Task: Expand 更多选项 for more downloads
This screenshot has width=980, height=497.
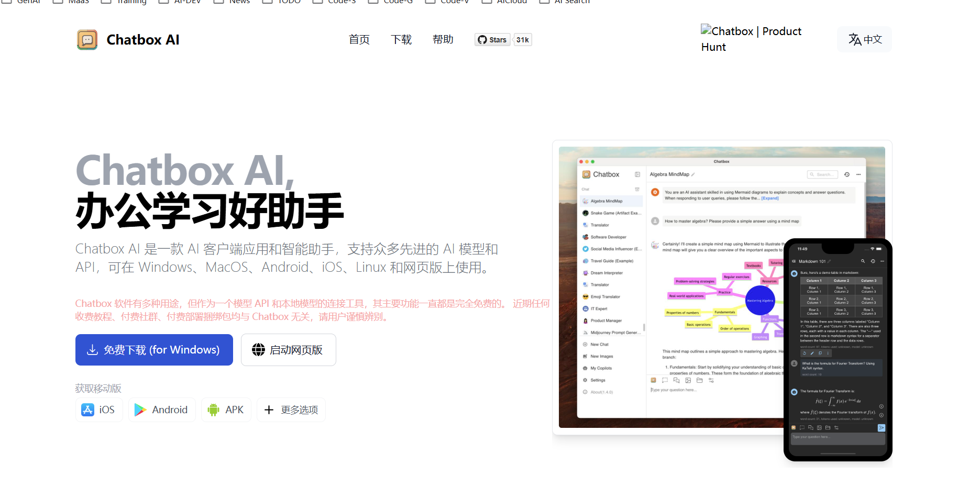Action: pos(291,410)
